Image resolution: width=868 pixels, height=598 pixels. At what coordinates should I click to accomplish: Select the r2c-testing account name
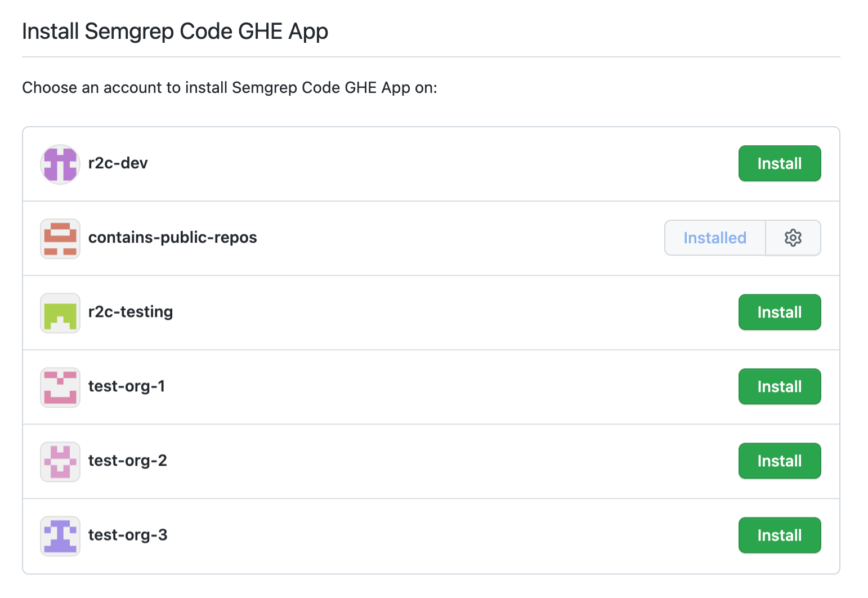coord(130,312)
